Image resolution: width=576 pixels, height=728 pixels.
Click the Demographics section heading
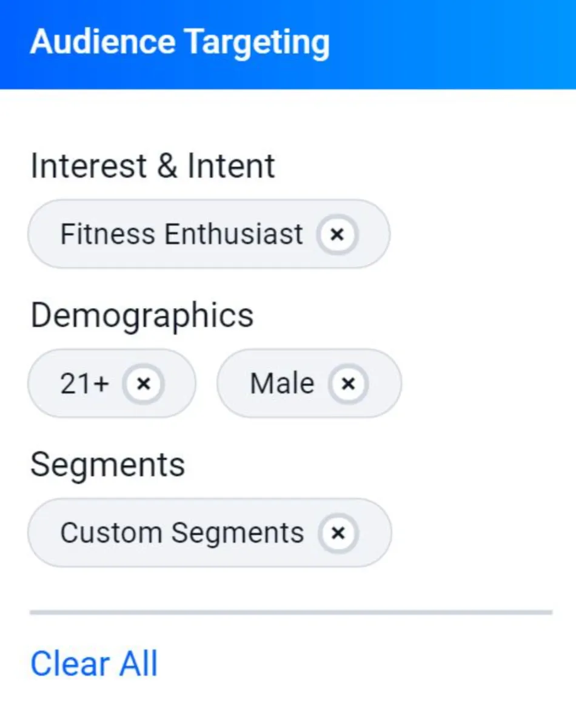pyautogui.click(x=142, y=316)
